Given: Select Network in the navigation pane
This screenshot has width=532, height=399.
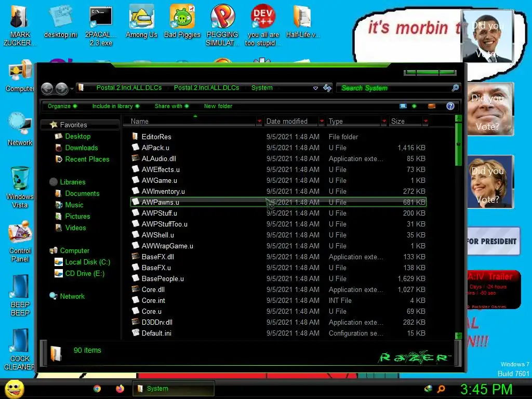Looking at the screenshot, I should (72, 296).
